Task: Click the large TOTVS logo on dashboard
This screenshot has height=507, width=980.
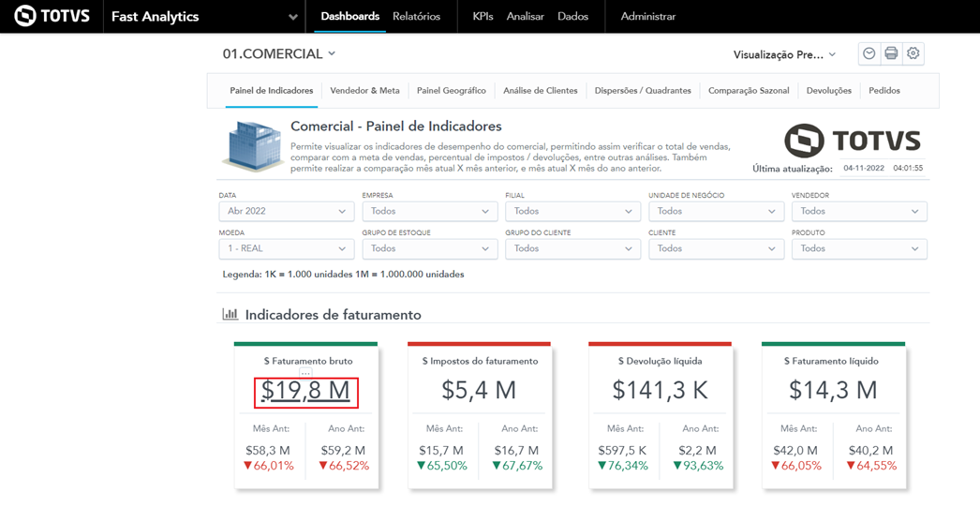Action: [853, 141]
